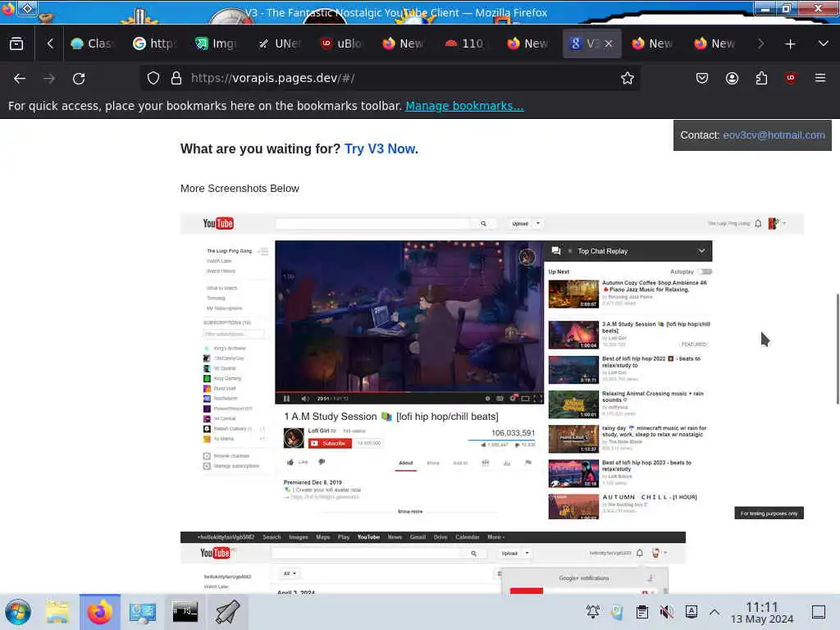The height and width of the screenshot is (630, 840).
Task: Click the YouTube bell icon in first screenshot
Action: 758,223
